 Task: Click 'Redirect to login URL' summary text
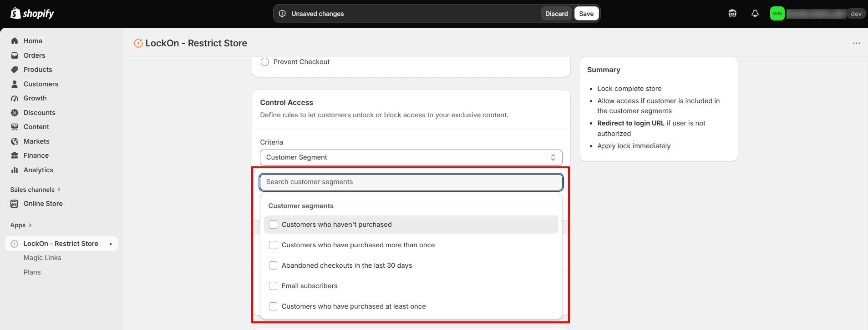[631, 123]
